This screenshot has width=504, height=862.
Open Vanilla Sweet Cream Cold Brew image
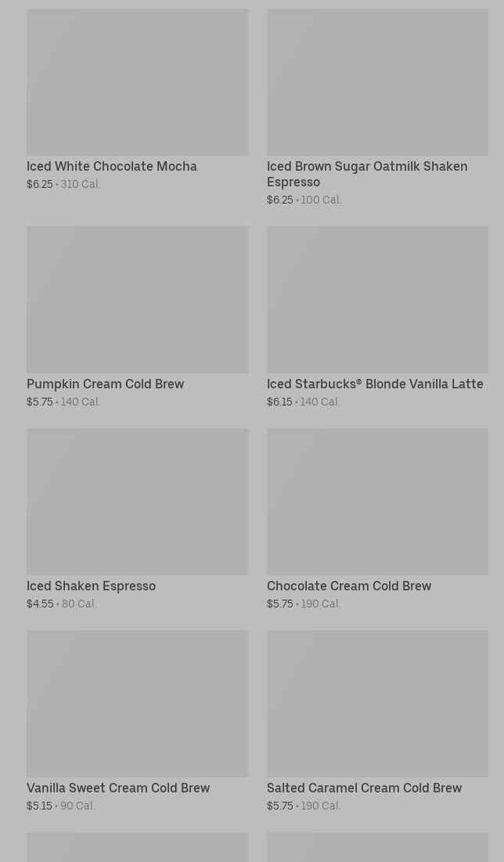coord(137,704)
